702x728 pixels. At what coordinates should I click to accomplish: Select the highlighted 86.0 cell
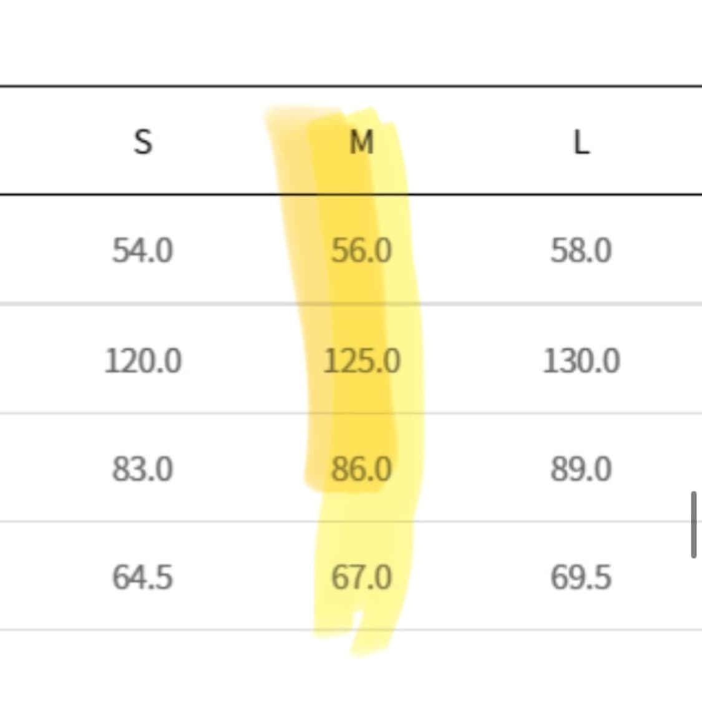tap(361, 469)
